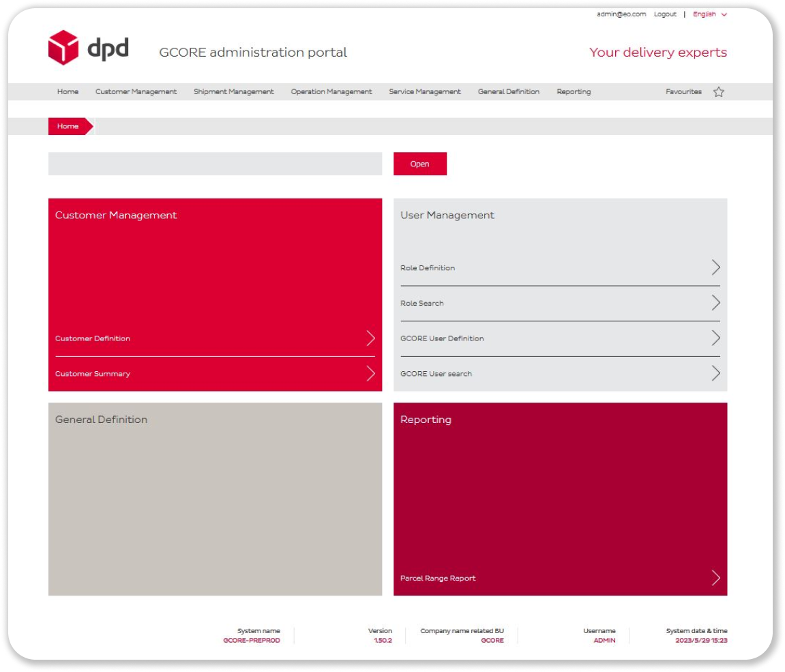Viewport: 785px width, 672px height.
Task: Click the arrow icon beside GCORE User search
Action: (x=715, y=372)
